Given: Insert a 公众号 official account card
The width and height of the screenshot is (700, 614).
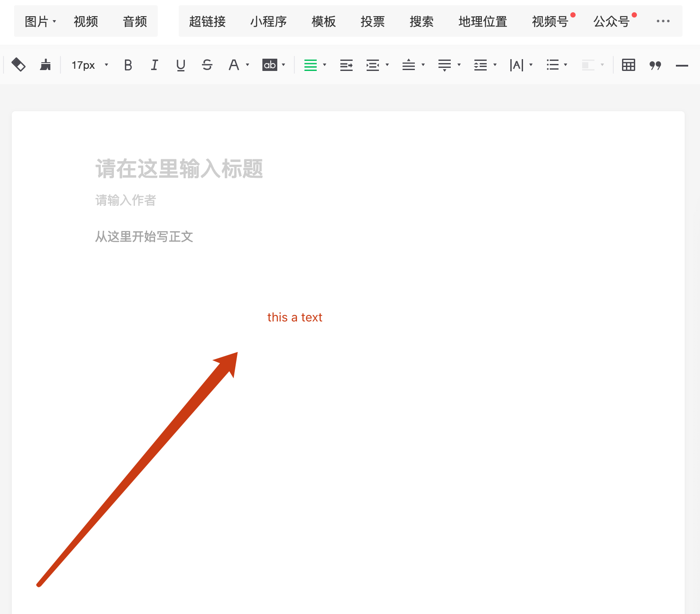Looking at the screenshot, I should [612, 21].
